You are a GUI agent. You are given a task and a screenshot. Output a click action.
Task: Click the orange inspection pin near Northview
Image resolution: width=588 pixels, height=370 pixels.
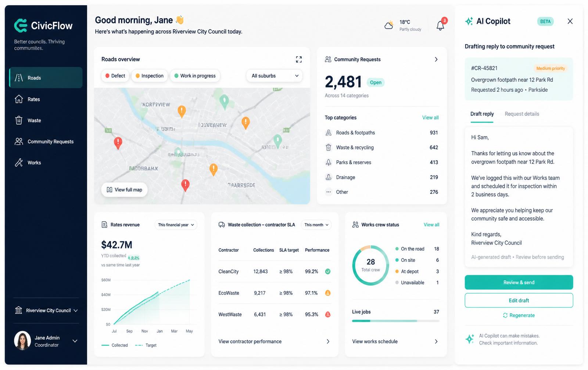[x=182, y=111]
